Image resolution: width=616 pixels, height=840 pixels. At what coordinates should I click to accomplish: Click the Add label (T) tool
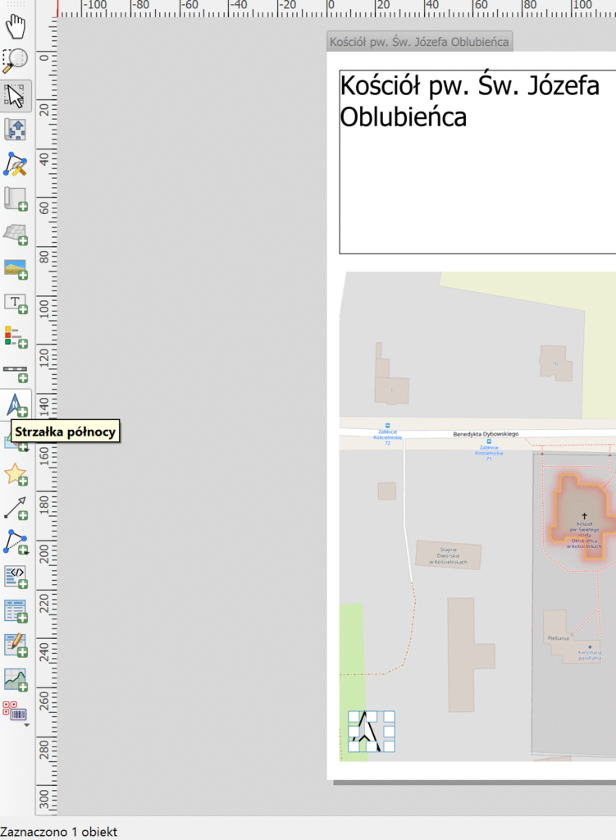point(16,304)
